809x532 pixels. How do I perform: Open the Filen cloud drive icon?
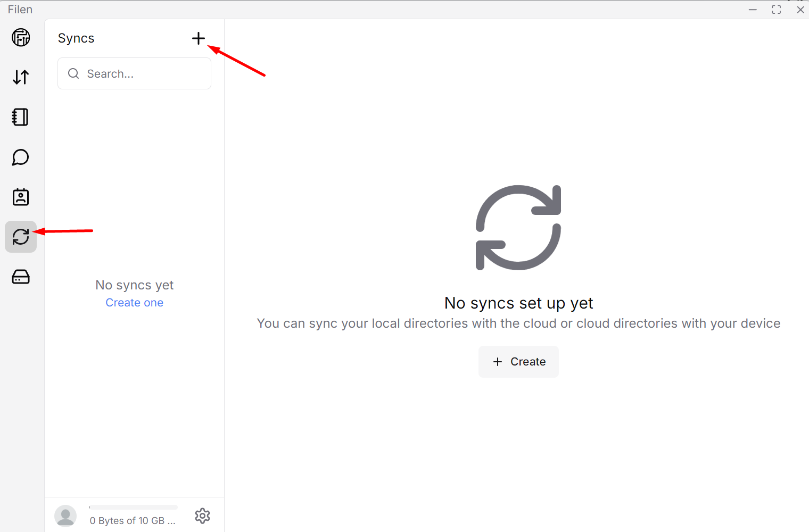pyautogui.click(x=21, y=37)
